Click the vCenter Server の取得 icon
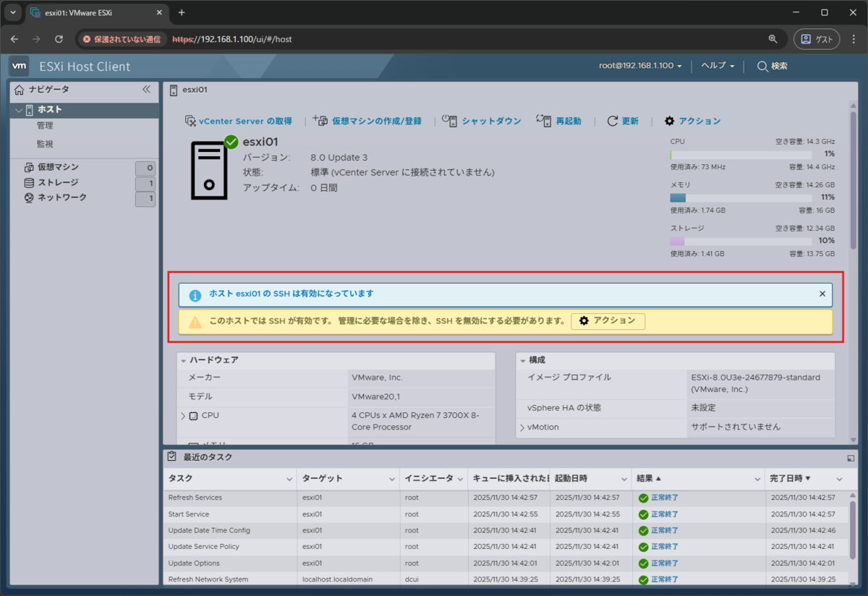The width and height of the screenshot is (868, 596). pos(192,121)
